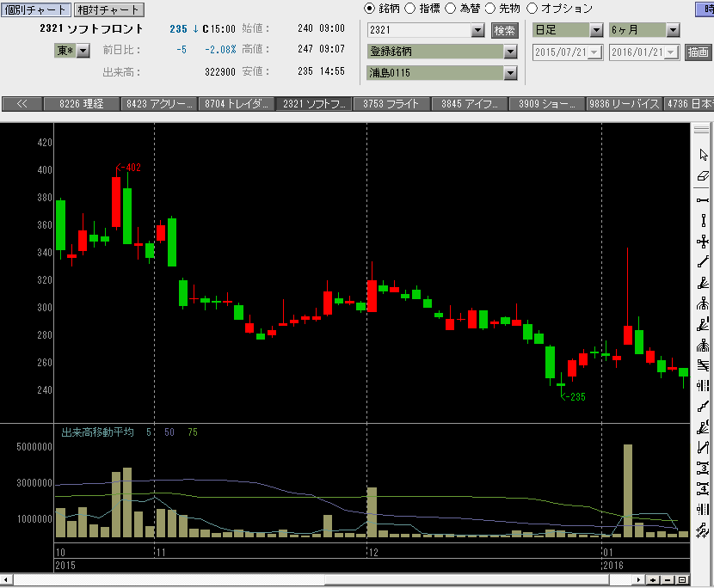Pick the fan lines tool with marker
The image size is (714, 588).
coord(703,324)
